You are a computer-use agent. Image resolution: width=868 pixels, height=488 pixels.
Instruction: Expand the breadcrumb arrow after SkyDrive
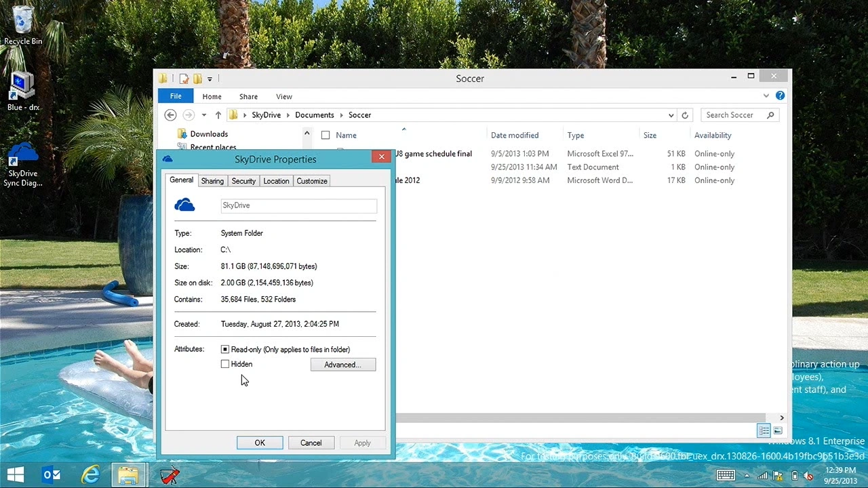(x=288, y=115)
